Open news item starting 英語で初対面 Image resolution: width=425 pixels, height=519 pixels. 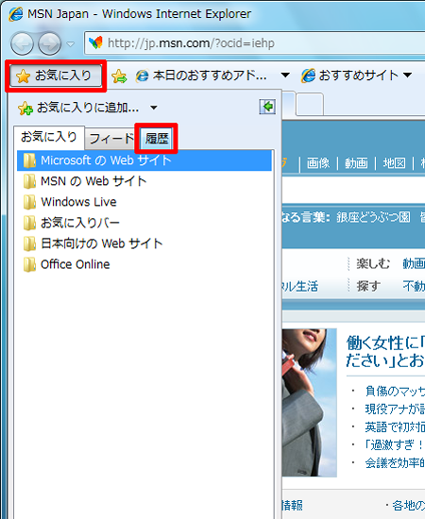[x=395, y=427]
